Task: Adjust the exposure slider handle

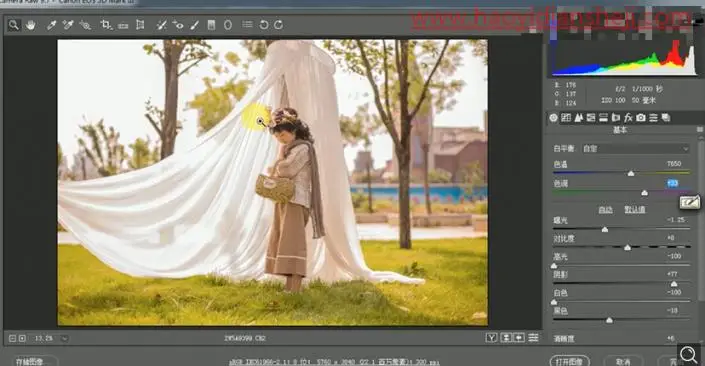Action: coord(605,230)
